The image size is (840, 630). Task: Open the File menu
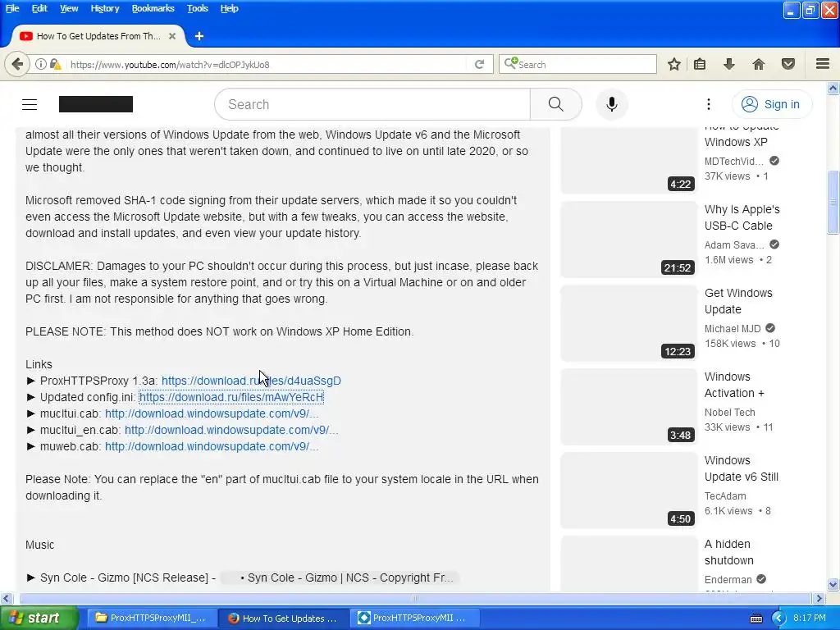[x=12, y=8]
